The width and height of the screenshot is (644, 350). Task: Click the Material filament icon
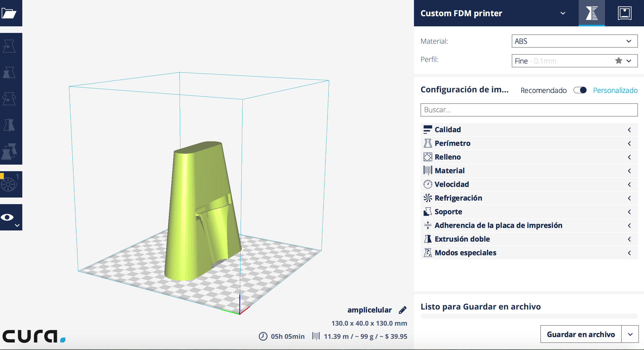click(x=428, y=170)
